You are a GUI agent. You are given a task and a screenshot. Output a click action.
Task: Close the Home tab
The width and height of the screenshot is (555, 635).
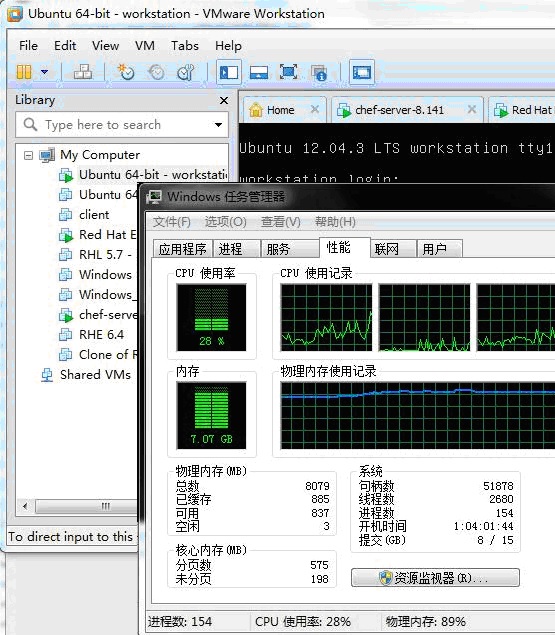315,109
